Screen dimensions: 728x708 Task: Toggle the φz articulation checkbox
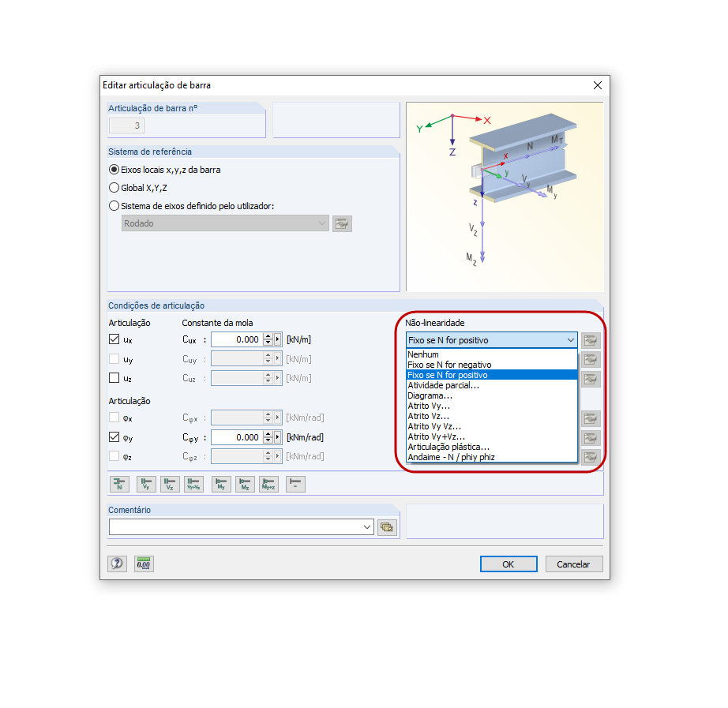(114, 456)
